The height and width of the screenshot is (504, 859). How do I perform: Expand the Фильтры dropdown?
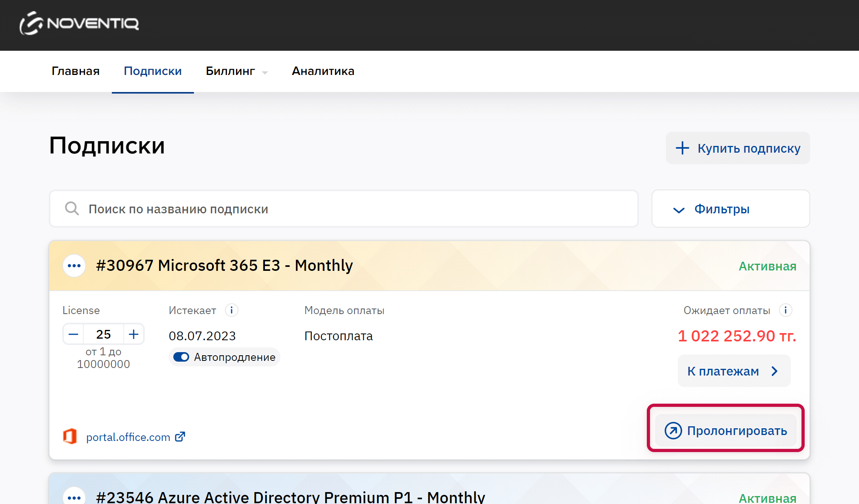[731, 209]
